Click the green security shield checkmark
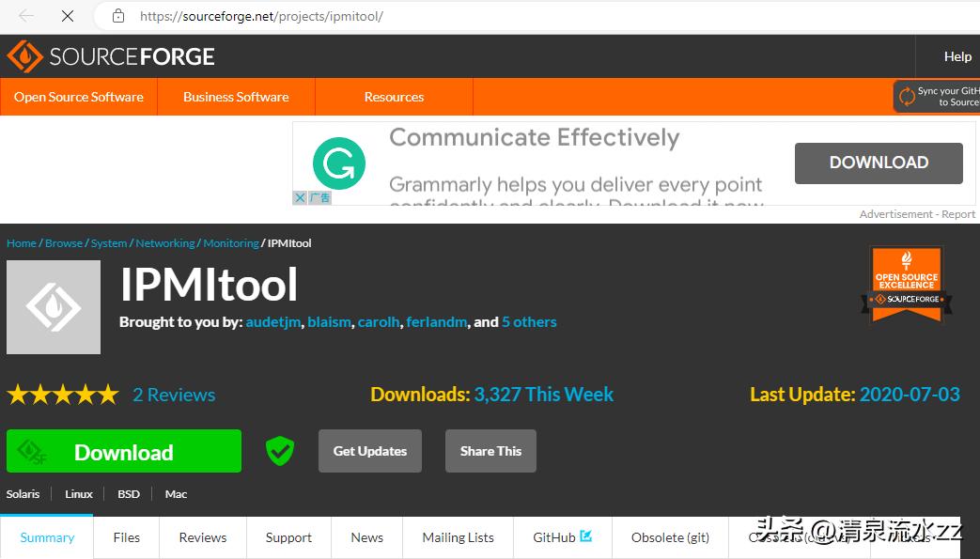 point(279,451)
